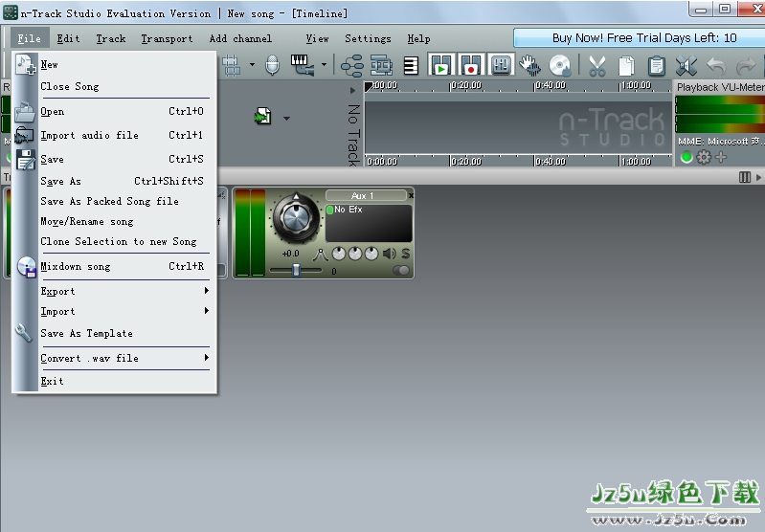Open dropdown arrow beside MIDI keyboard icon
This screenshot has height=532, width=765.
[324, 64]
